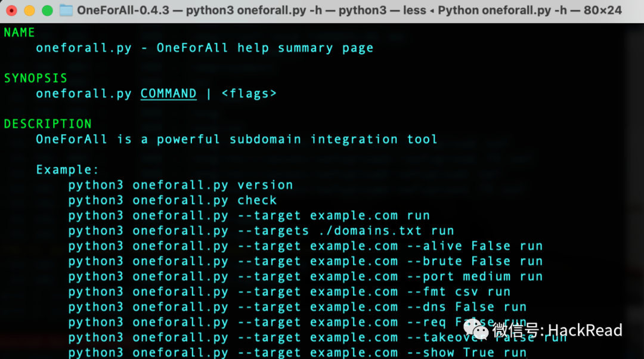Click the "Example:" label
This screenshot has height=359, width=644.
pyautogui.click(x=67, y=169)
